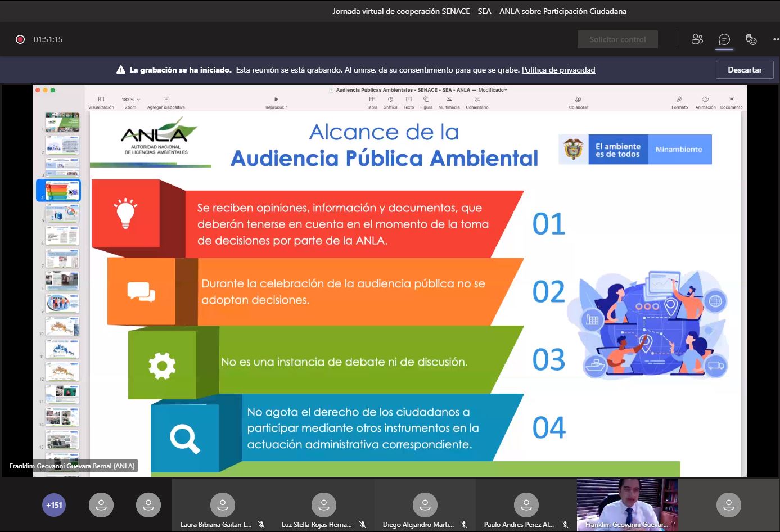Image resolution: width=780 pixels, height=532 pixels.
Task: Open the raise hand reactions icon
Action: click(751, 39)
